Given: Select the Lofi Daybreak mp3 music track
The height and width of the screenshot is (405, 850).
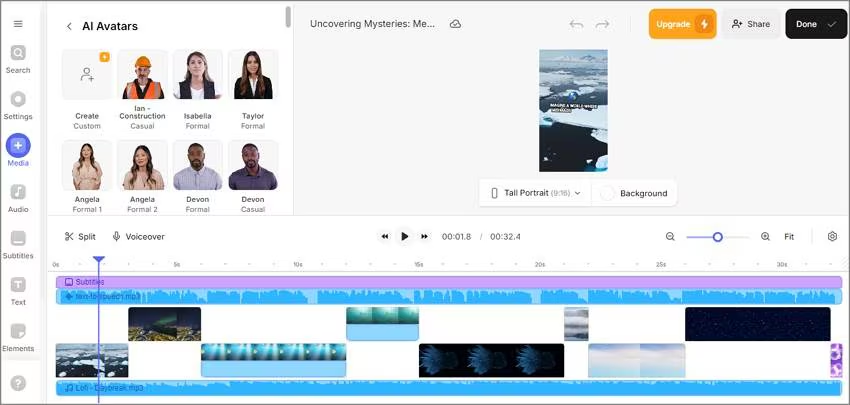Looking at the screenshot, I should [x=449, y=388].
